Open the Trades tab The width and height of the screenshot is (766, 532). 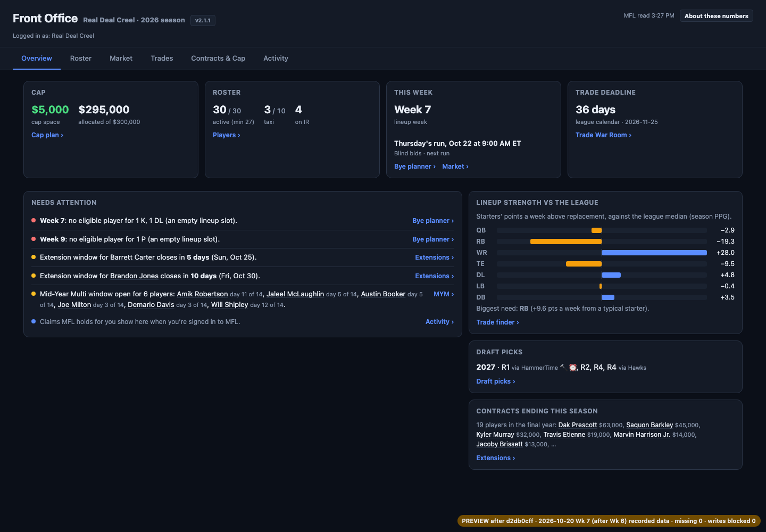point(162,59)
